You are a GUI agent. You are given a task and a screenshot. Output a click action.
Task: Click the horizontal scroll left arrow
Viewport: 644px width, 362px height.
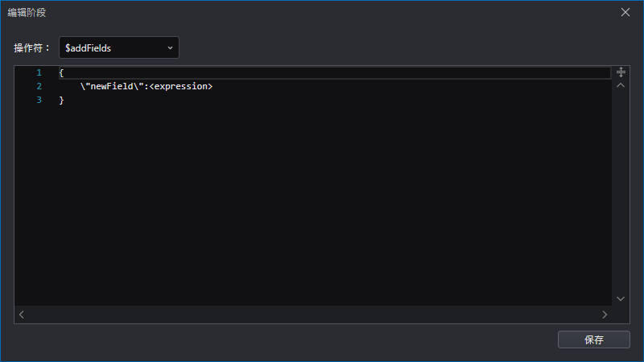tap(22, 315)
